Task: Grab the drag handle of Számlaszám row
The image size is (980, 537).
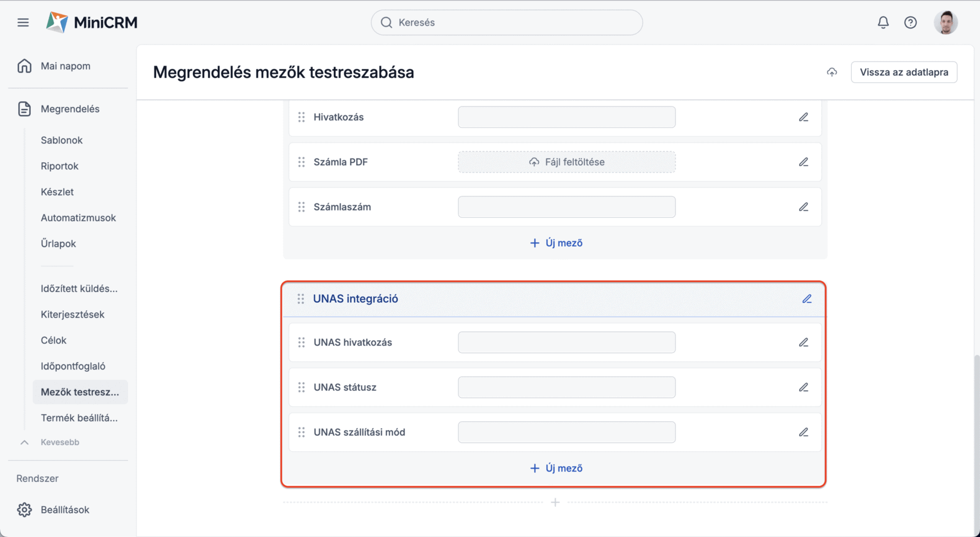Action: click(302, 207)
